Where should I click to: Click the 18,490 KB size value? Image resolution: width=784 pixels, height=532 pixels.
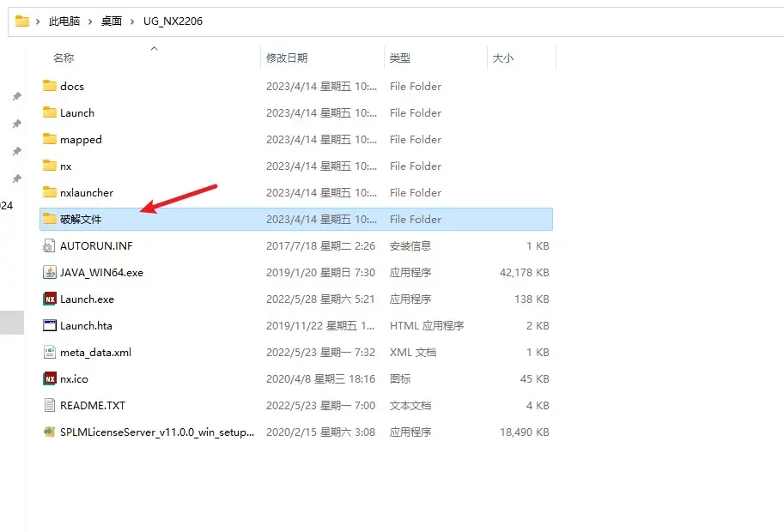pyautogui.click(x=525, y=432)
